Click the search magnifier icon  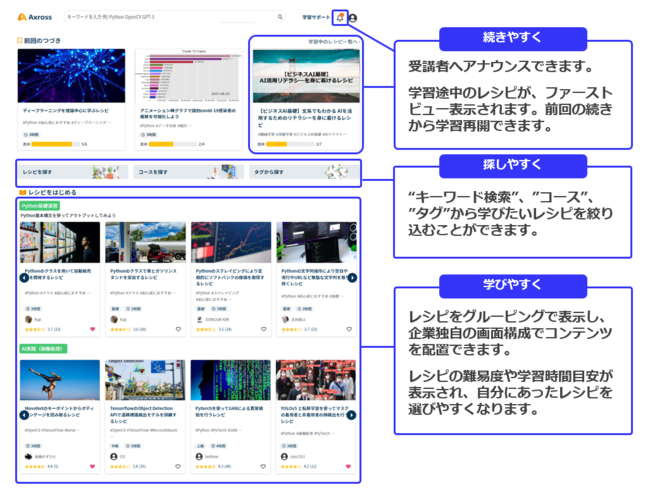[280, 17]
